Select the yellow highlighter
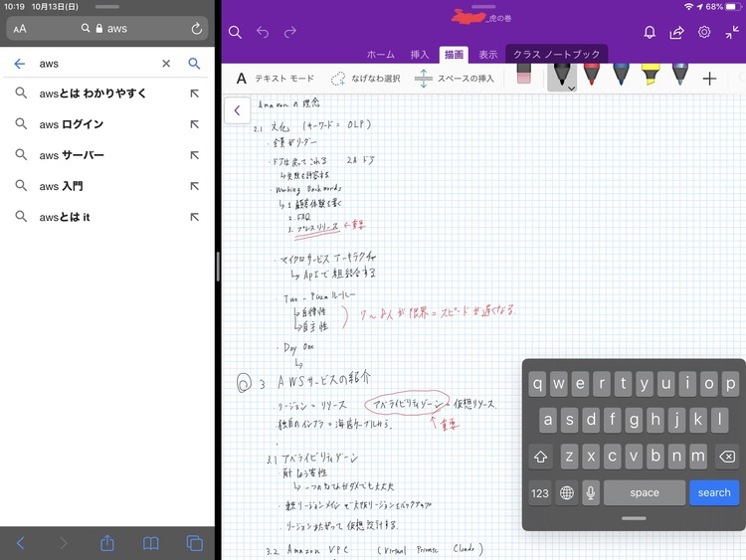Viewport: 746px width, 560px height. tap(651, 75)
